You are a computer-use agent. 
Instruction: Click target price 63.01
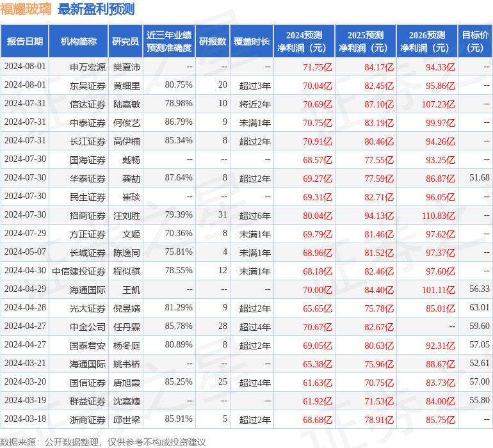480,307
